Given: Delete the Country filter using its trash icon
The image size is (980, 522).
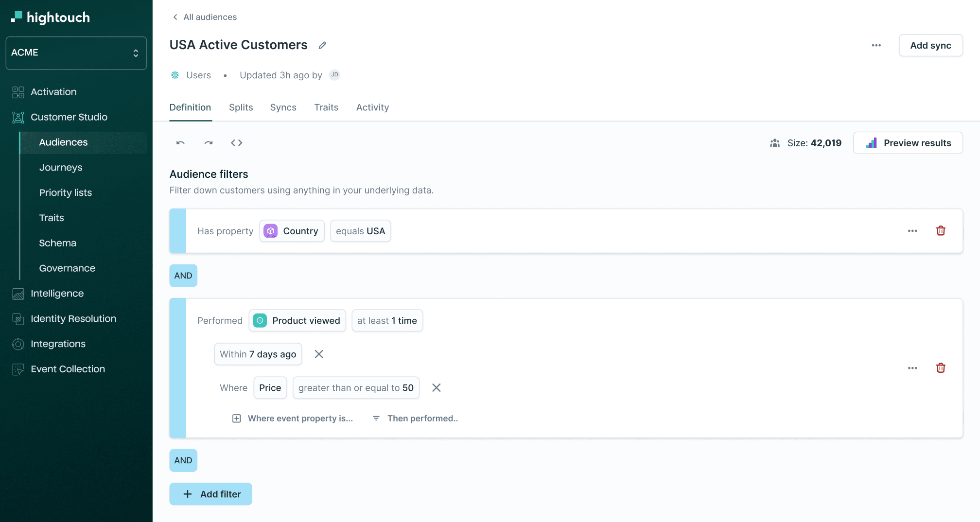Looking at the screenshot, I should click(941, 231).
